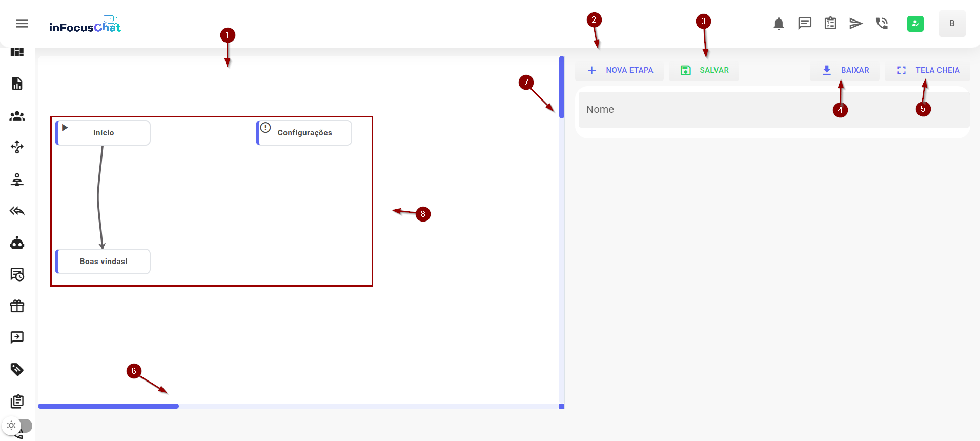980x441 pixels.
Task: Open the contacts group sidebar icon
Action: (17, 116)
